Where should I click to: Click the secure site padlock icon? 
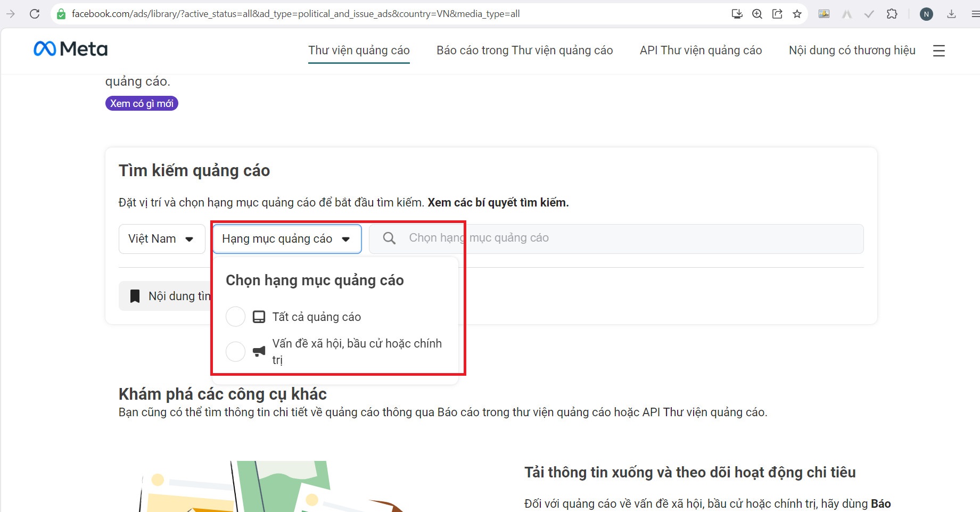[61, 14]
